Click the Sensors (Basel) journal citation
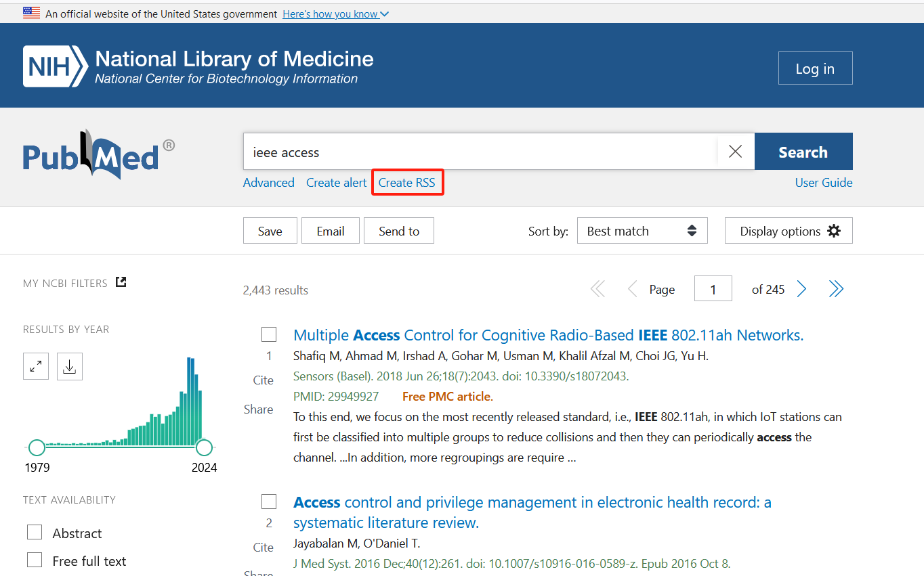 coord(461,376)
